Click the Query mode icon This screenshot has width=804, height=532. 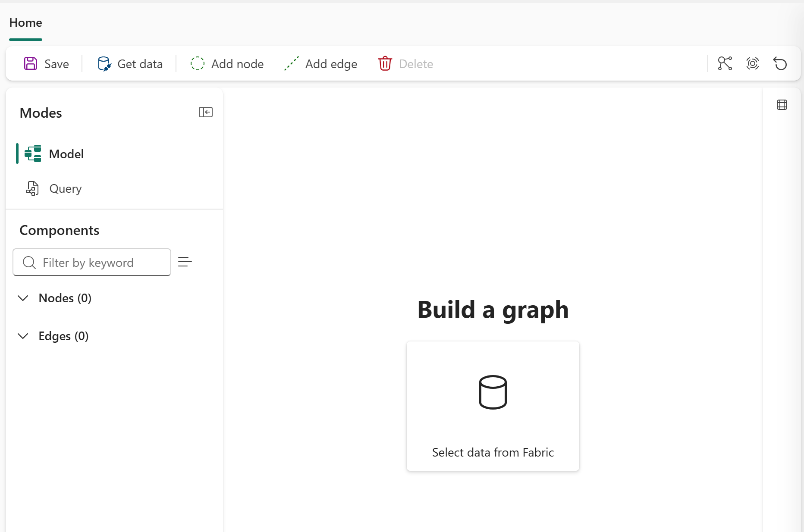coord(32,188)
